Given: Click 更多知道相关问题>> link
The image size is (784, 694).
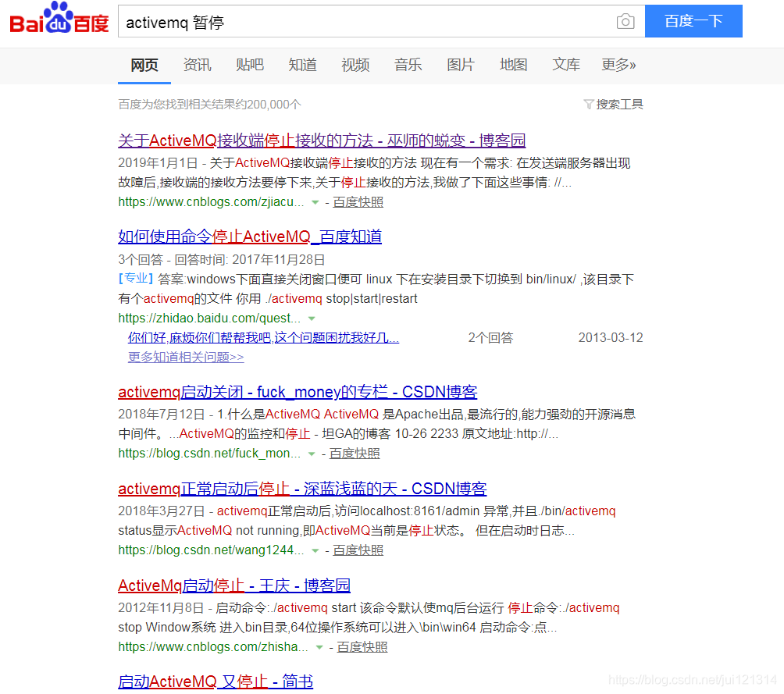Looking at the screenshot, I should pyautogui.click(x=186, y=357).
